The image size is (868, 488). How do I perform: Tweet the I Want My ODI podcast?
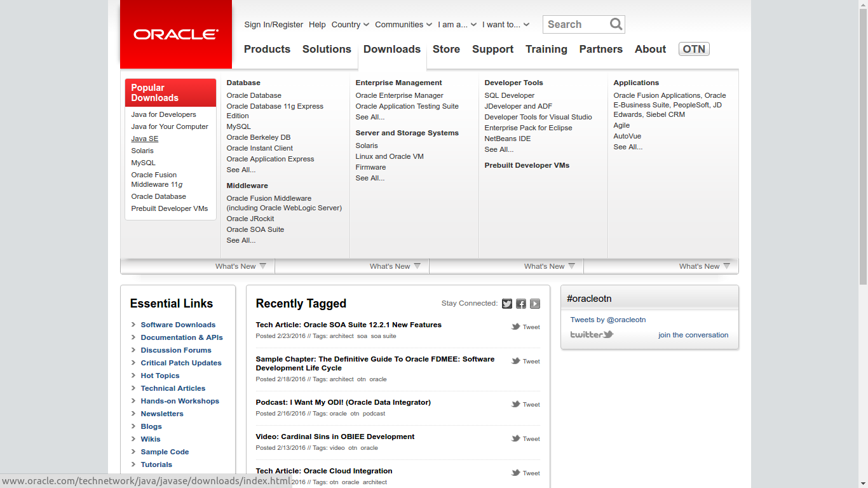click(526, 404)
